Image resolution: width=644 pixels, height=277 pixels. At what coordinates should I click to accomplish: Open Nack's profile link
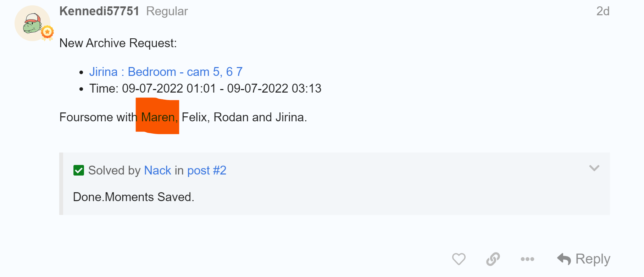point(157,171)
